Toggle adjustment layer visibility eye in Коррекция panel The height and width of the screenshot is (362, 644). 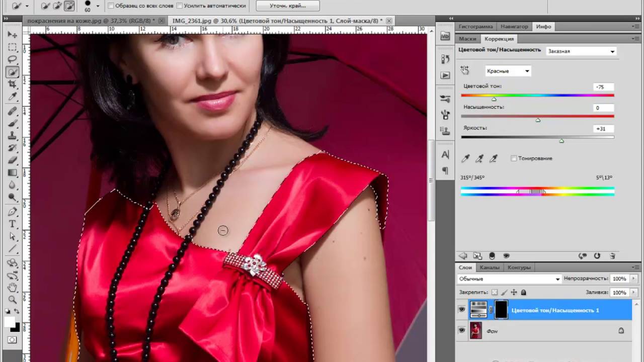coord(506,256)
